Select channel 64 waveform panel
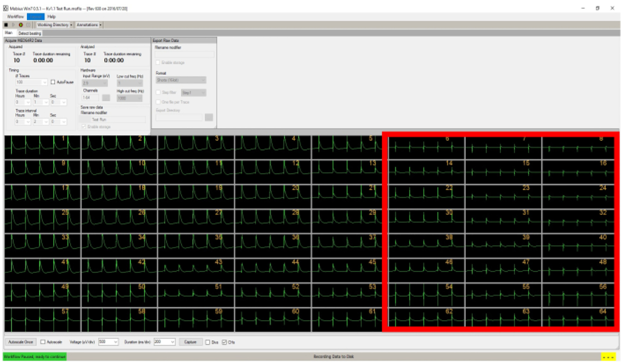623x364 pixels. point(578,318)
